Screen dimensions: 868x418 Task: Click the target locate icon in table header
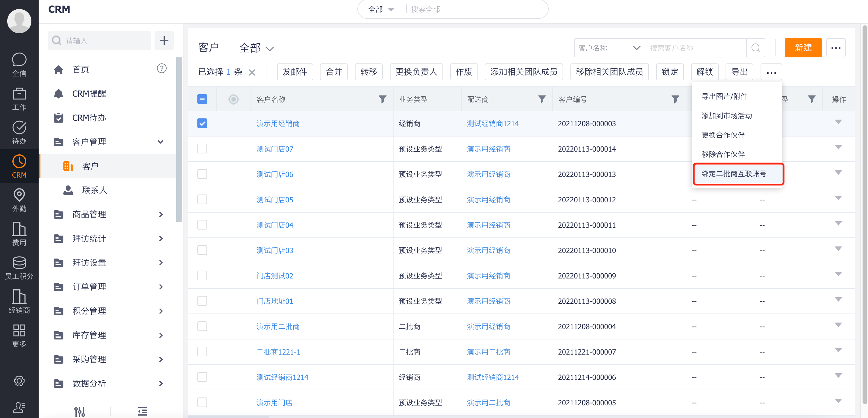234,99
